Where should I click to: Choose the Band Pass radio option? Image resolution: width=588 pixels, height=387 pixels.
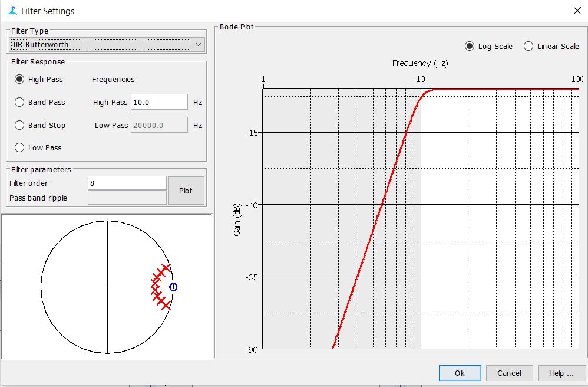coord(20,103)
